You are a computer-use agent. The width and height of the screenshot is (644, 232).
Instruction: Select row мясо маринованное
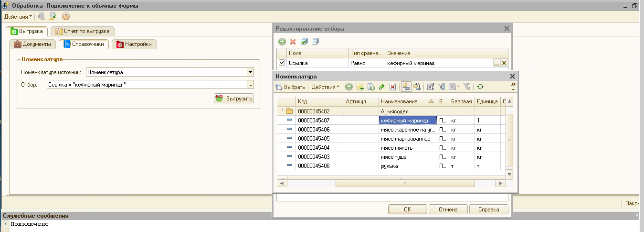point(391,139)
